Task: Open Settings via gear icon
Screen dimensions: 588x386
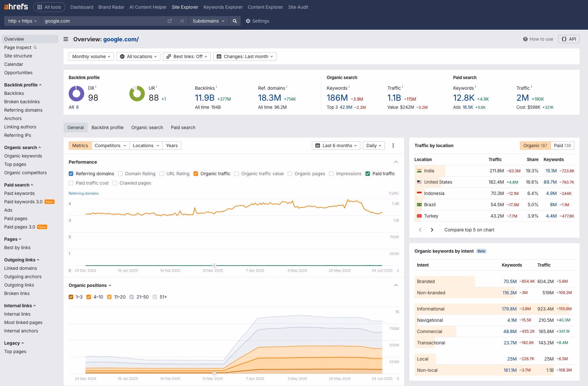Action: pyautogui.click(x=257, y=21)
